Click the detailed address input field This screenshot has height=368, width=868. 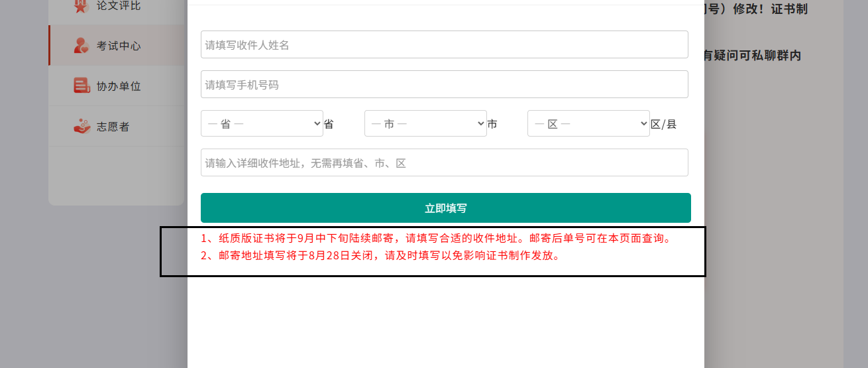(x=444, y=162)
